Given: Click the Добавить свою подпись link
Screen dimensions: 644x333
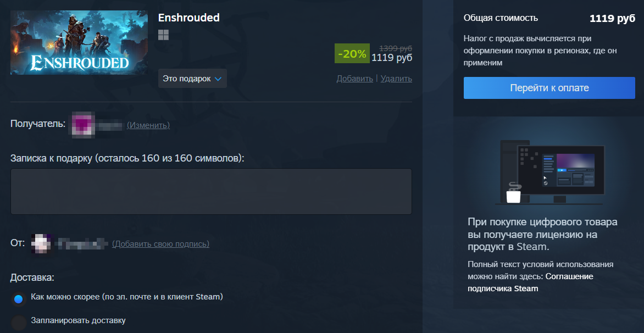Looking at the screenshot, I should (160, 244).
